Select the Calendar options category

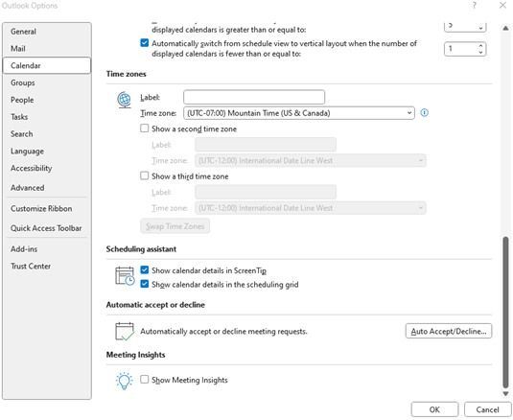click(x=46, y=65)
